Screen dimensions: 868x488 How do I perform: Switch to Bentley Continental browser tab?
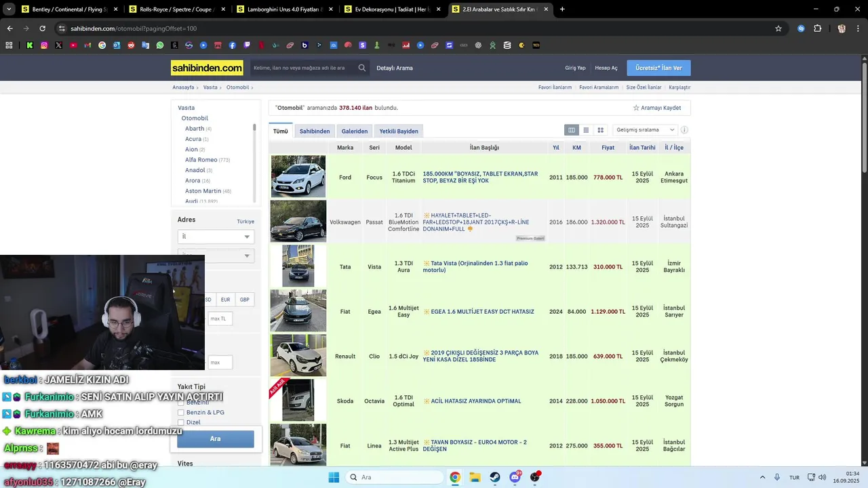click(x=69, y=9)
